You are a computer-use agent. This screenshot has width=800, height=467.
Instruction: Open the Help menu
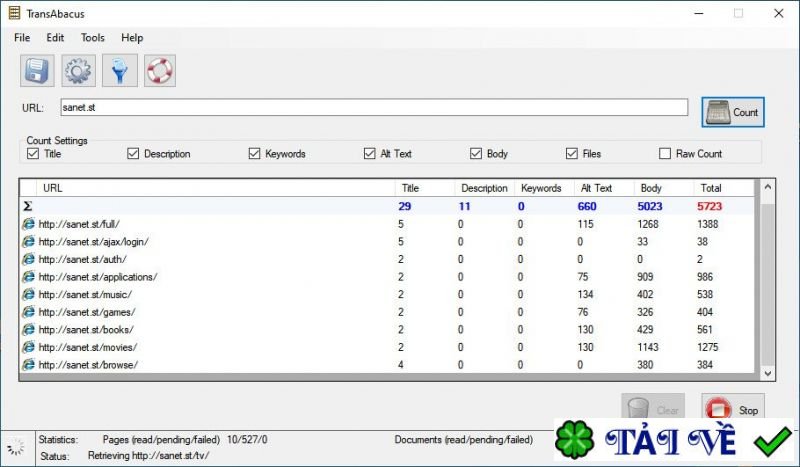click(132, 38)
